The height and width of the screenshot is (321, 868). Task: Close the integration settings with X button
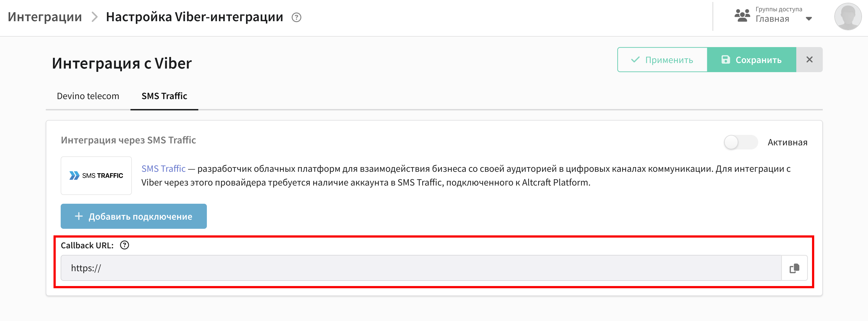pos(809,59)
